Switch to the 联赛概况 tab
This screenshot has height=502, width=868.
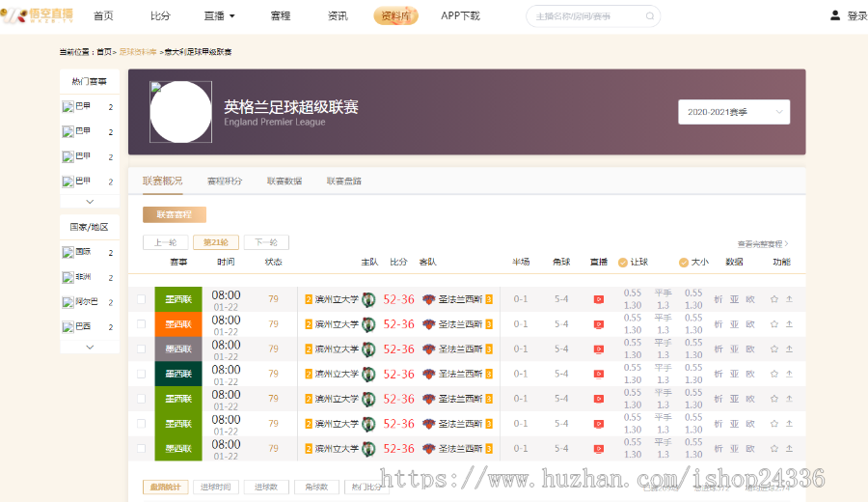tap(162, 181)
